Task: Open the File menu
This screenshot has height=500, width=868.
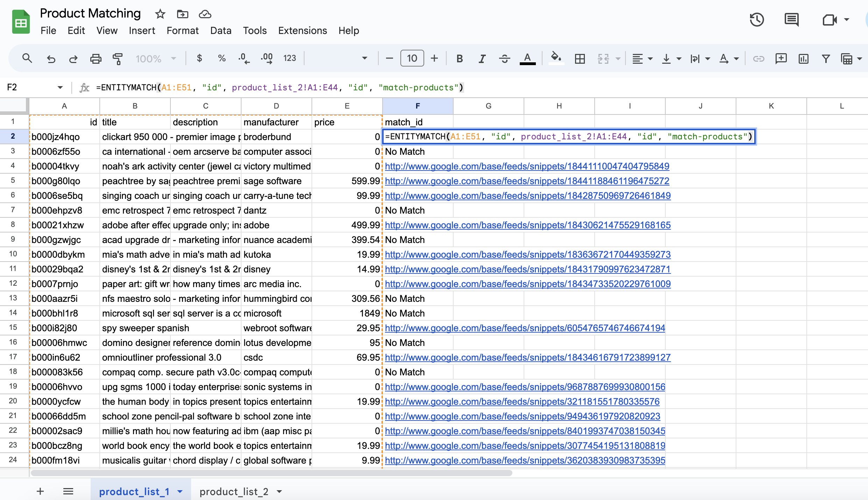Action: [x=48, y=31]
